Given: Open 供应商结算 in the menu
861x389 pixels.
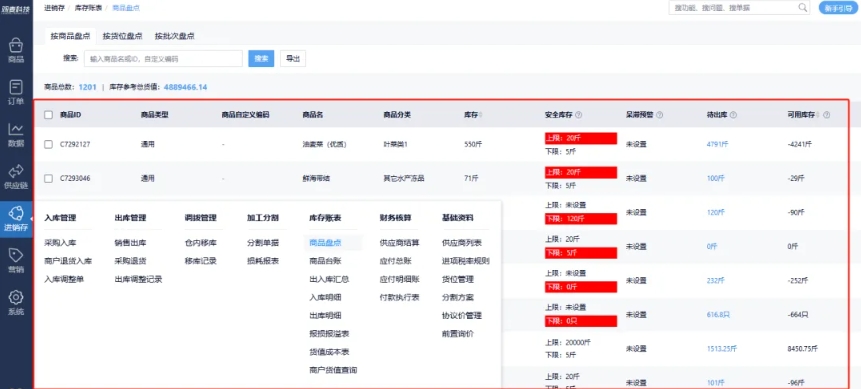Looking at the screenshot, I should tap(399, 243).
